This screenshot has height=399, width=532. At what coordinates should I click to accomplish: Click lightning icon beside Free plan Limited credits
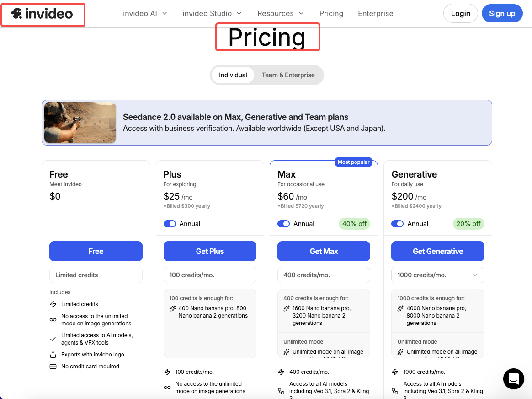pyautogui.click(x=53, y=304)
